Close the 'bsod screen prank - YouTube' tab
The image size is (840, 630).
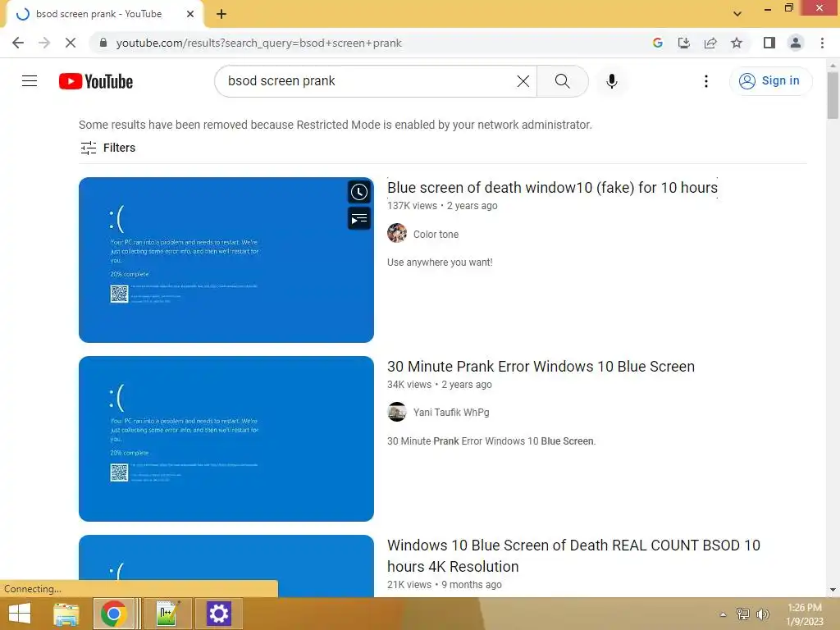(x=190, y=14)
